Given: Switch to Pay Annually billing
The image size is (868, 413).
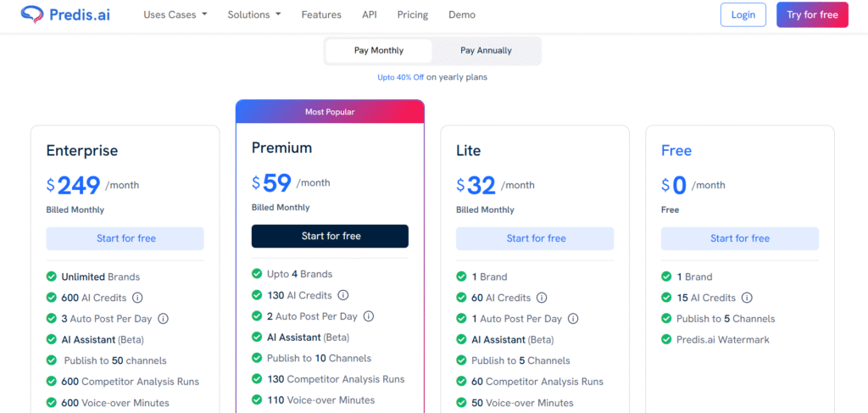Looking at the screenshot, I should pos(486,51).
